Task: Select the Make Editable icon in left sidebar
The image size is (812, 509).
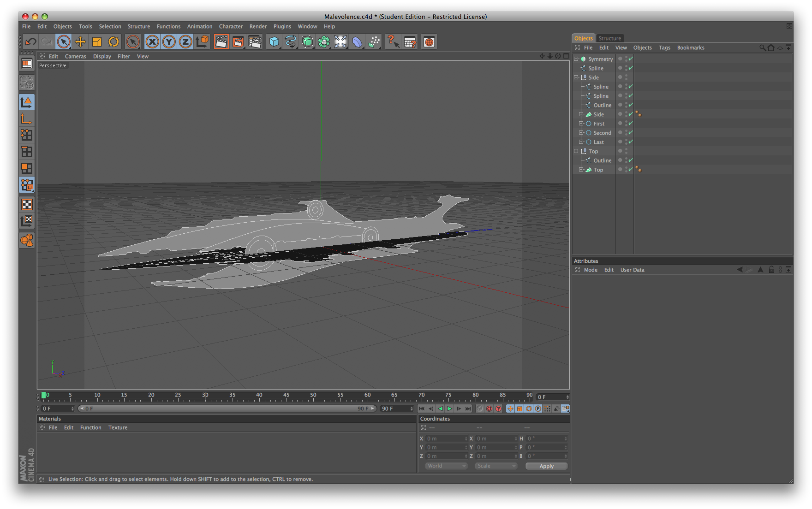Action: coord(27,83)
